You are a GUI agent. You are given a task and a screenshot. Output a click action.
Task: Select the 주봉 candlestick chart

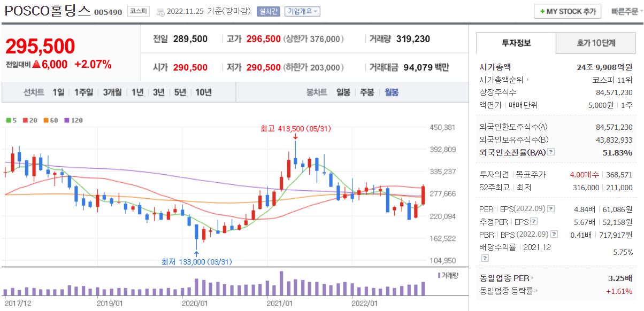367,92
